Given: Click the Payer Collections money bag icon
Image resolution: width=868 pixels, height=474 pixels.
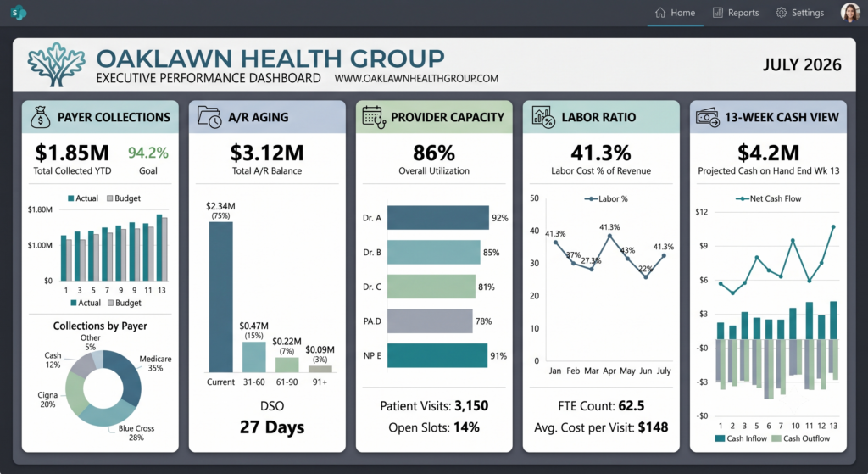Looking at the screenshot, I should (x=41, y=117).
